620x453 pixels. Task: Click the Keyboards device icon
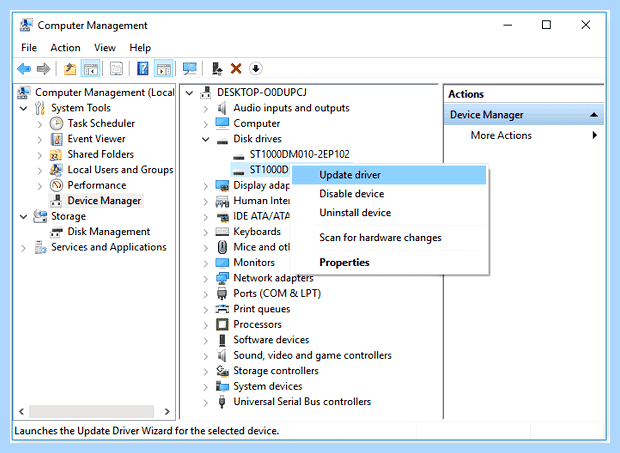[x=222, y=232]
